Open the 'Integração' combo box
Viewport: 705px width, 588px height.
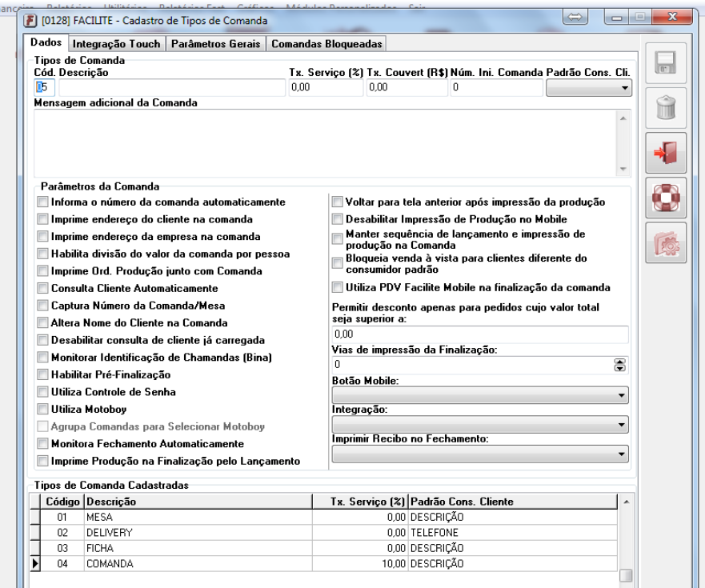click(480, 424)
